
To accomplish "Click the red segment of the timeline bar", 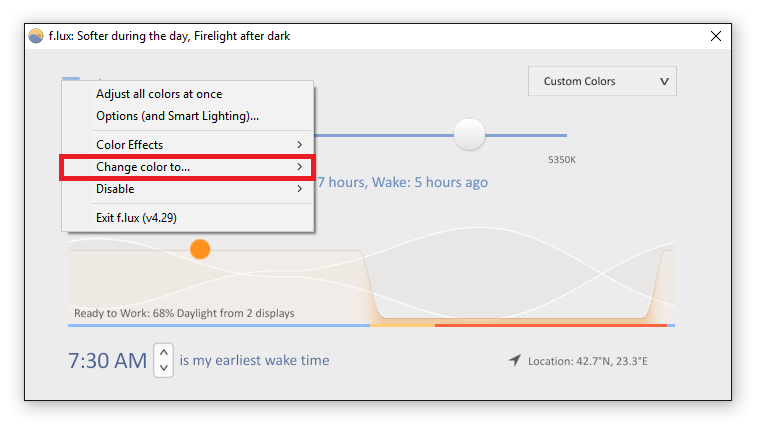I will (551, 325).
